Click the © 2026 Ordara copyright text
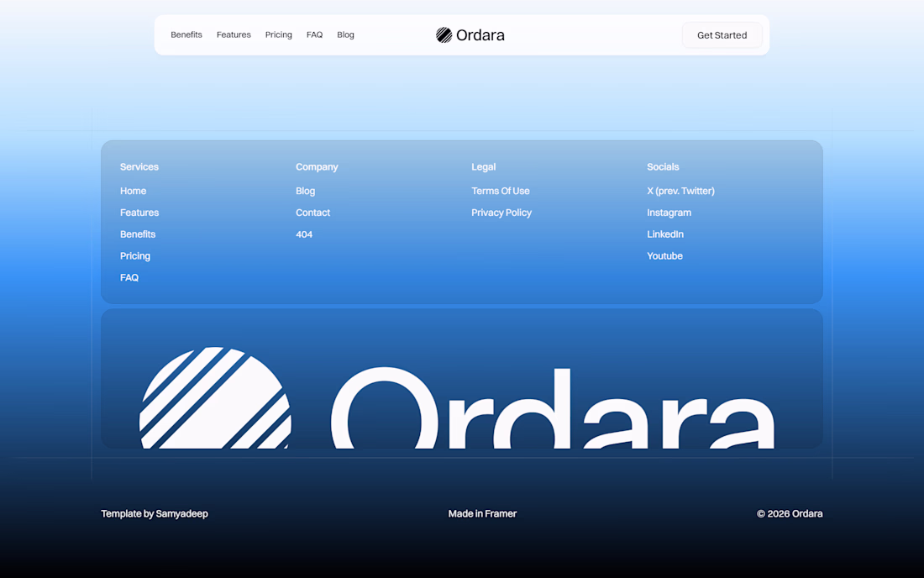The width and height of the screenshot is (924, 578). [x=790, y=514]
